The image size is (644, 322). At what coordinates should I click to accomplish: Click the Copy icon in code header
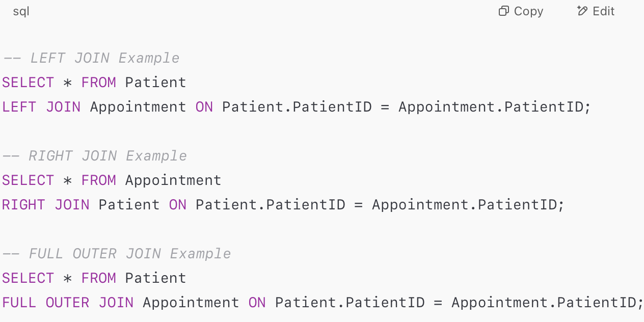(x=503, y=11)
